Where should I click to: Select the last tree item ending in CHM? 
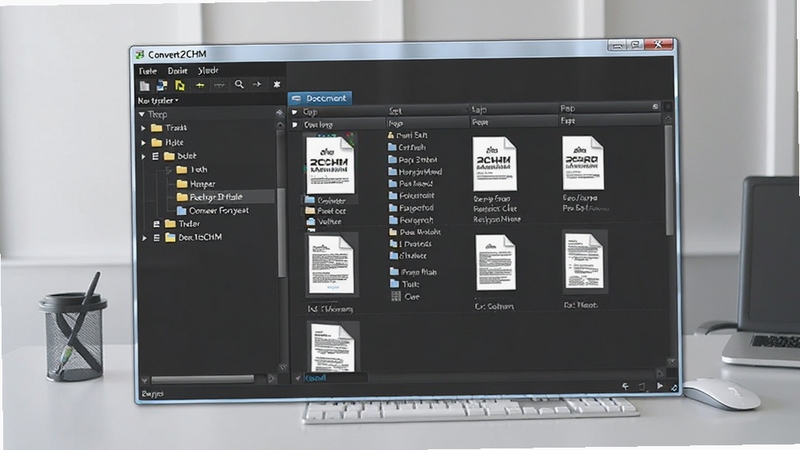(193, 237)
